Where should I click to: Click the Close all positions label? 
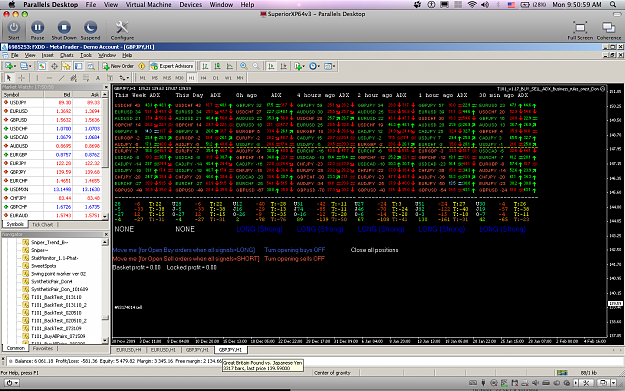(x=374, y=250)
